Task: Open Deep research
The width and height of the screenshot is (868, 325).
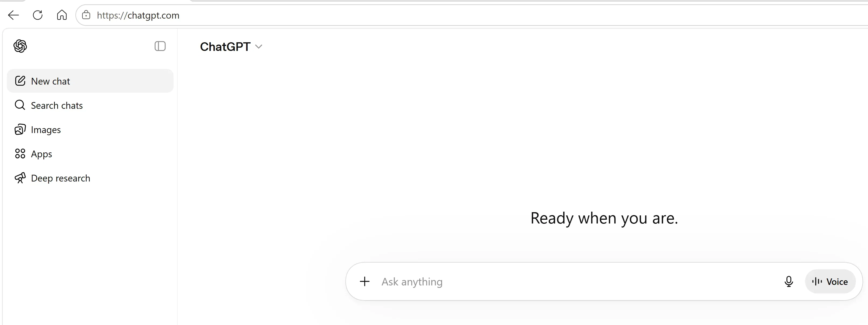Action: tap(90, 178)
